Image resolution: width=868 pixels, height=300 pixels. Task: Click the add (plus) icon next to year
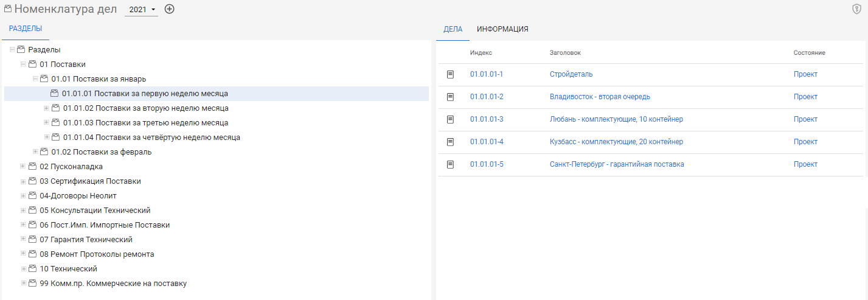pos(170,9)
